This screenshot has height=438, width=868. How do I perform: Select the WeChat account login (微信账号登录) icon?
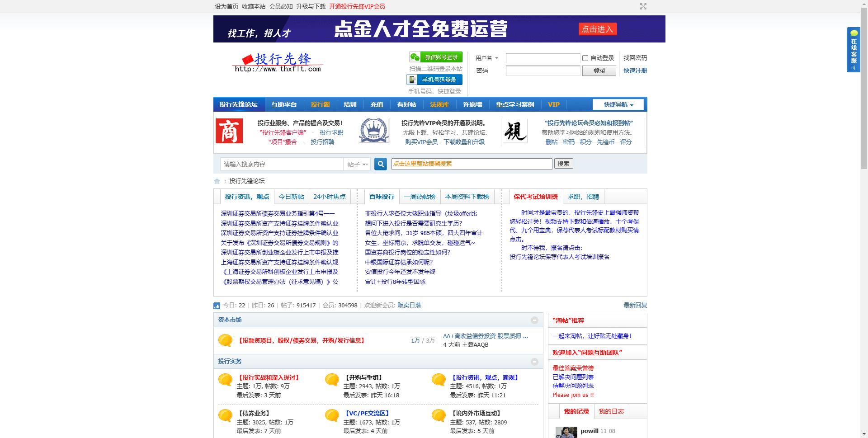pyautogui.click(x=415, y=57)
